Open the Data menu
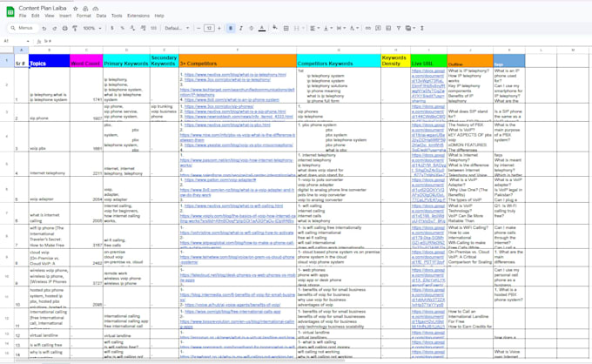This screenshot has height=364, width=592. pos(101,16)
